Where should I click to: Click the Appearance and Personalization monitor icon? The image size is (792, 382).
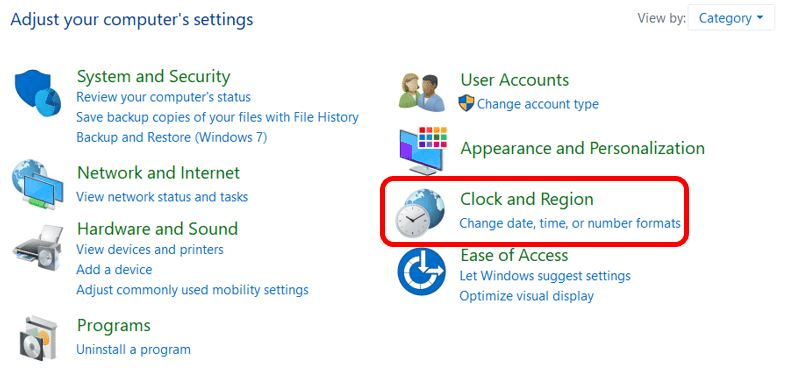click(423, 151)
